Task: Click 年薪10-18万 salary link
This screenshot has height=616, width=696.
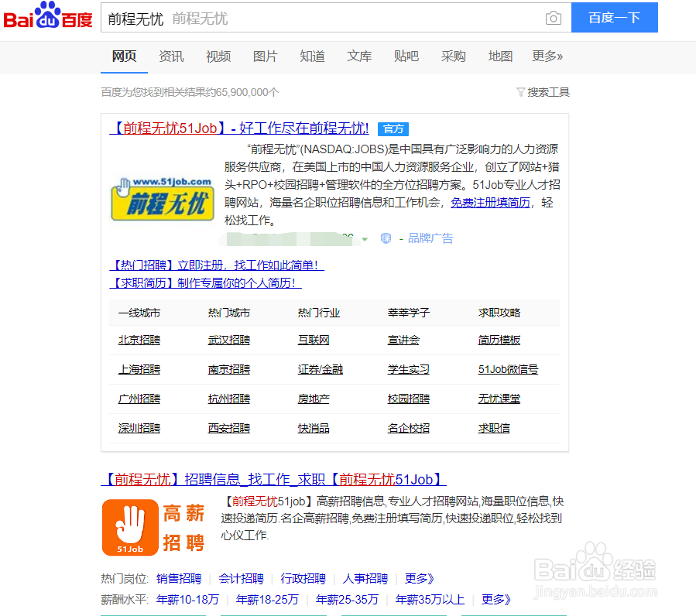Action: [x=187, y=600]
